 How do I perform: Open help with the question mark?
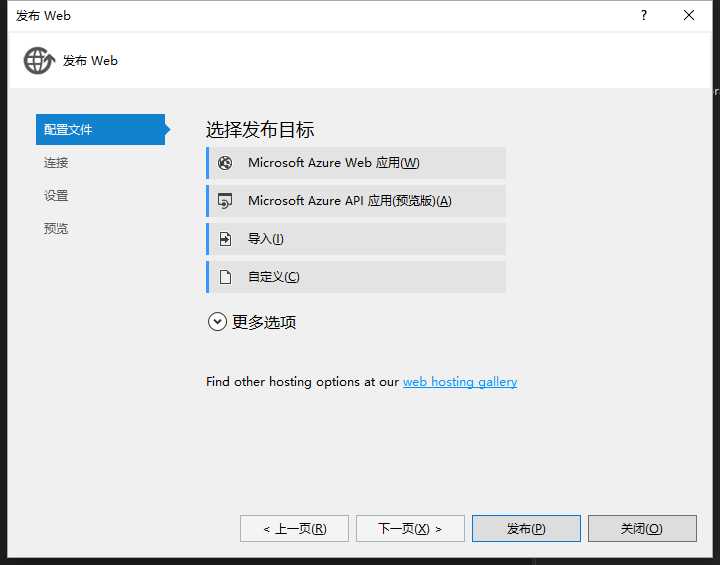tap(644, 16)
